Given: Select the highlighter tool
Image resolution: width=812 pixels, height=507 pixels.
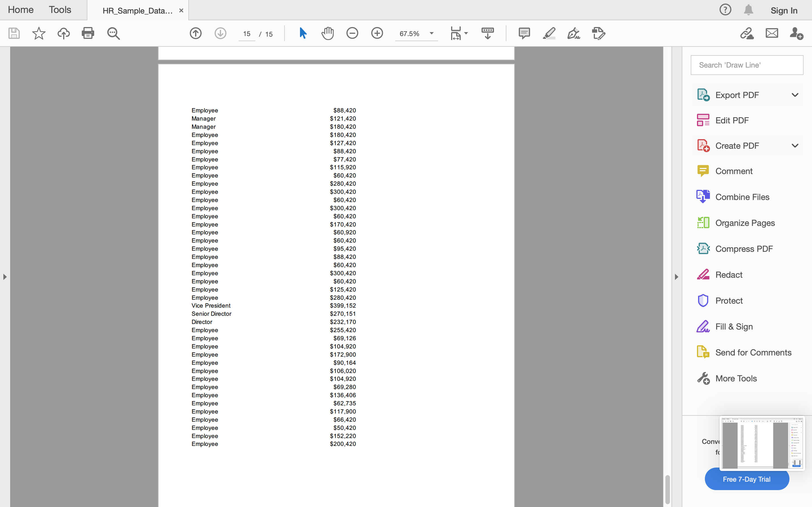Looking at the screenshot, I should pyautogui.click(x=549, y=33).
